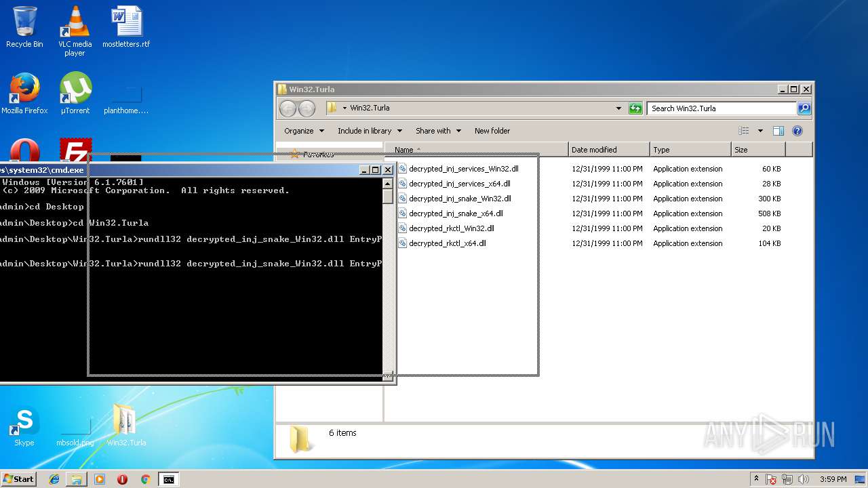The width and height of the screenshot is (868, 488).
Task: Refresh the Win32.Turla folder view
Action: 635,108
